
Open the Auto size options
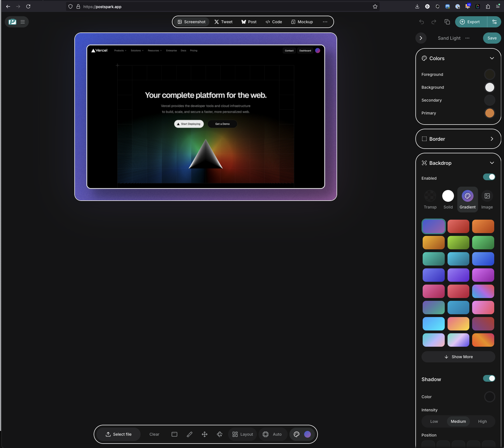(x=273, y=434)
